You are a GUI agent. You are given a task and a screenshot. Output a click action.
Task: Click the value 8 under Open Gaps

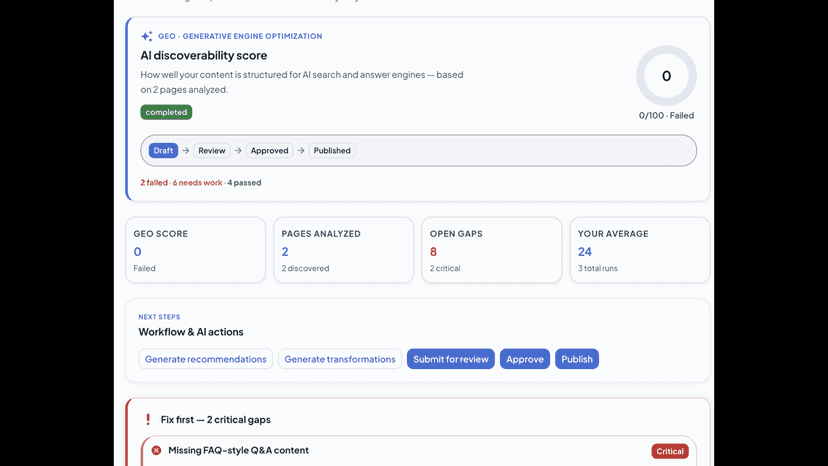coord(433,251)
